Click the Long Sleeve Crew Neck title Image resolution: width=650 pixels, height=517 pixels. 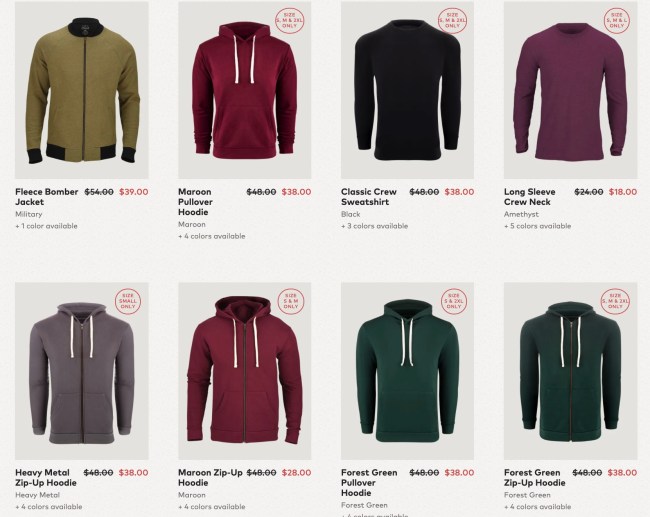529,197
